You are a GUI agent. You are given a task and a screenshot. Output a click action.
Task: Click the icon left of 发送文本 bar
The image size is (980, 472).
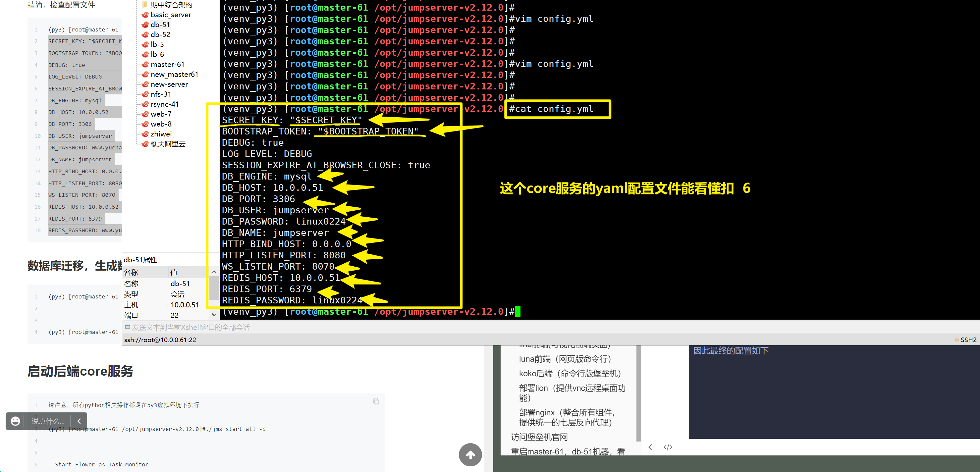coord(128,327)
